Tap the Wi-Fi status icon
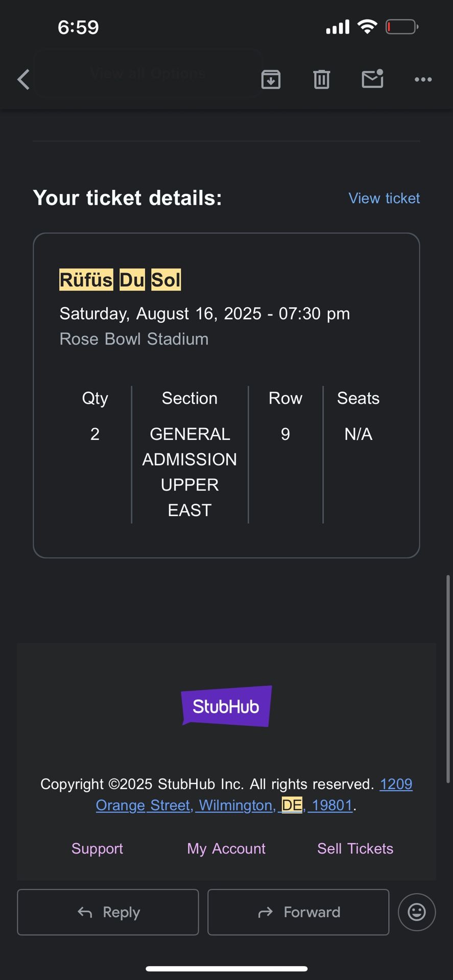This screenshot has height=980, width=453. coord(367,27)
